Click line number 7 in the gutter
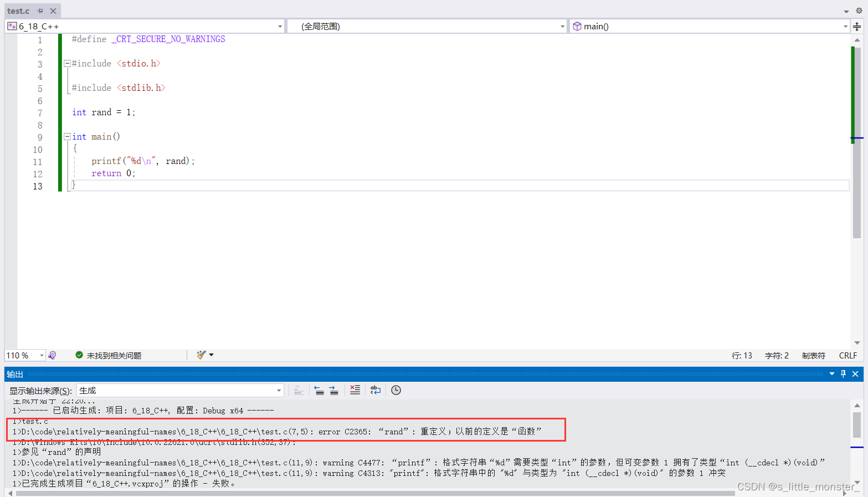Screen dimensions: 868x497 tap(40, 113)
